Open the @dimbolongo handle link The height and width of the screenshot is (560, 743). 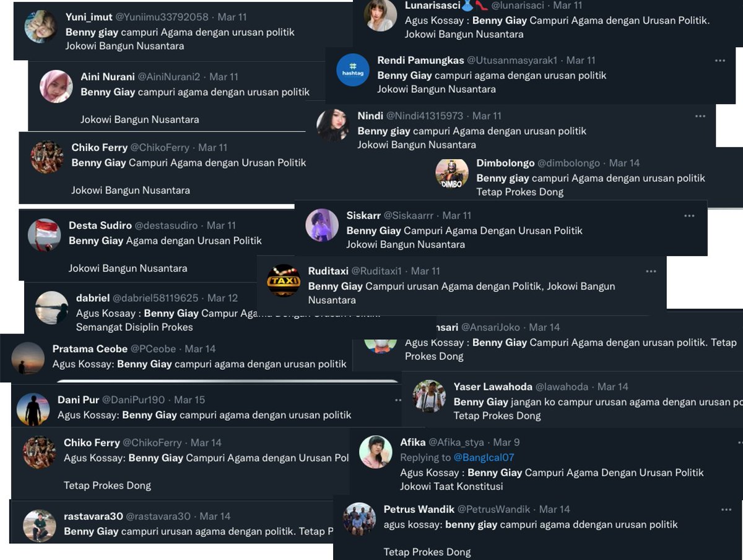click(568, 163)
